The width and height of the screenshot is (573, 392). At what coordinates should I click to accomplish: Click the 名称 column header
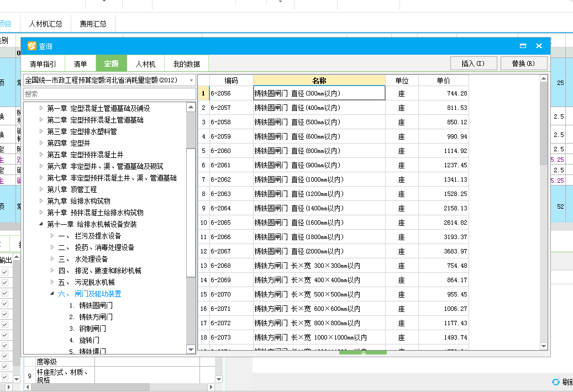319,80
